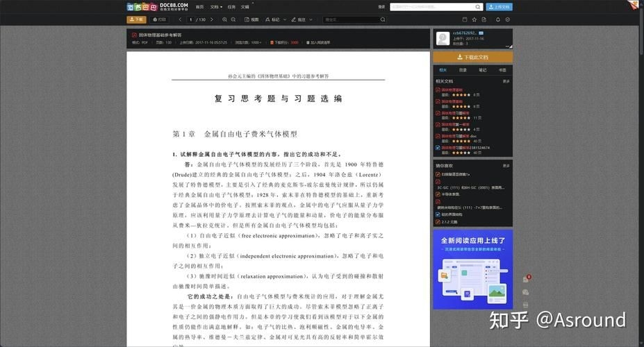Click the floating icon below chat bubble
This screenshot has height=347, width=644.
[525, 305]
